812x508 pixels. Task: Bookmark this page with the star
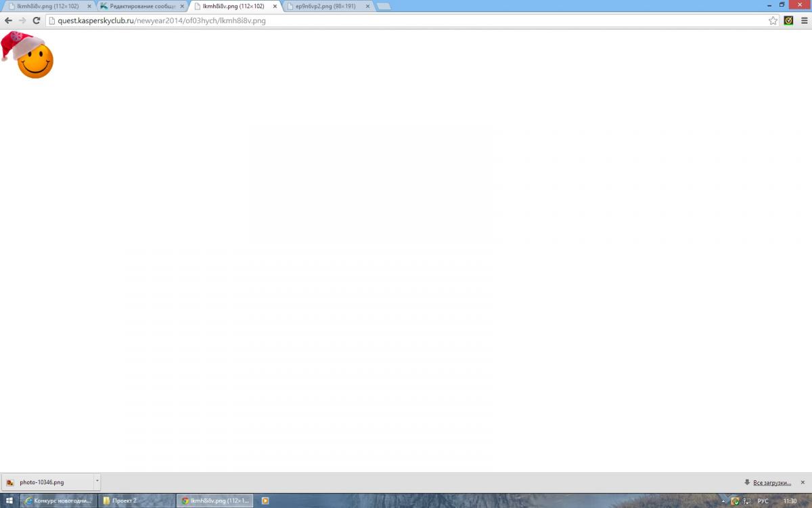tap(773, 20)
